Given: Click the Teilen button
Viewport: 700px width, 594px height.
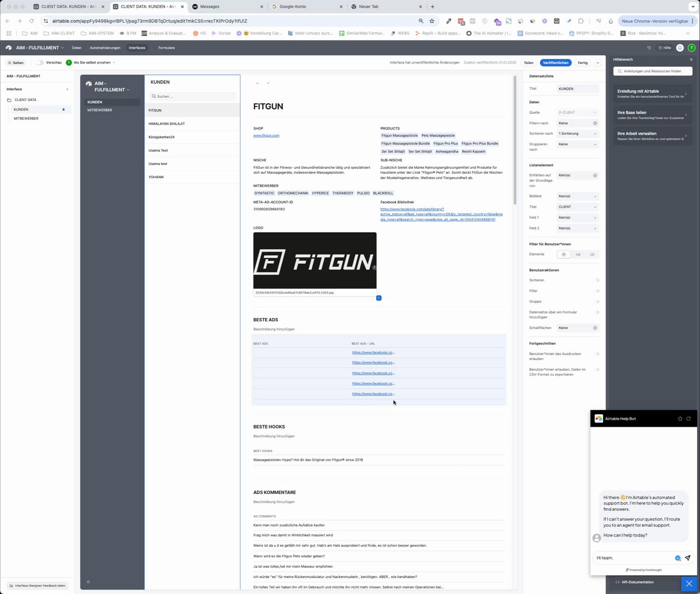Looking at the screenshot, I should coord(528,63).
